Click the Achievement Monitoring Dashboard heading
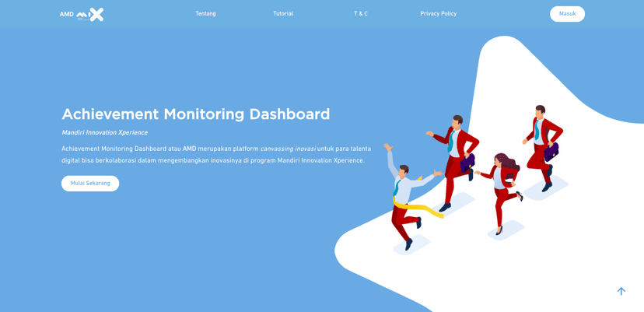This screenshot has height=312, width=644. tap(195, 114)
